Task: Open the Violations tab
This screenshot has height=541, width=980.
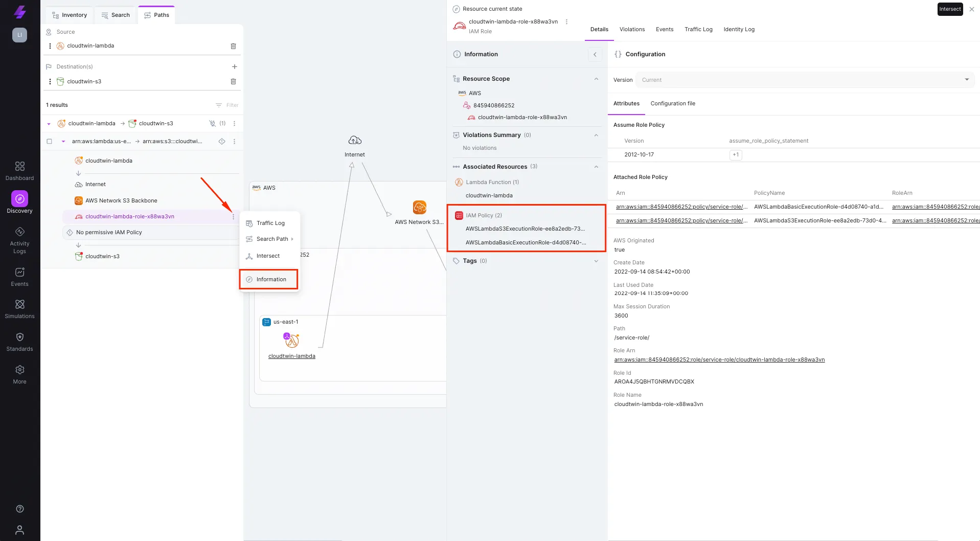Action: coord(632,29)
